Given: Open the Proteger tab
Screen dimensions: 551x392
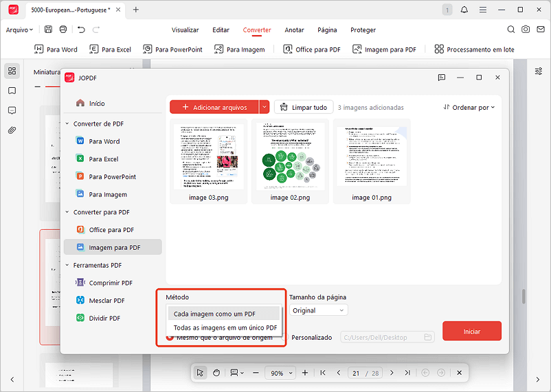Looking at the screenshot, I should coord(363,30).
